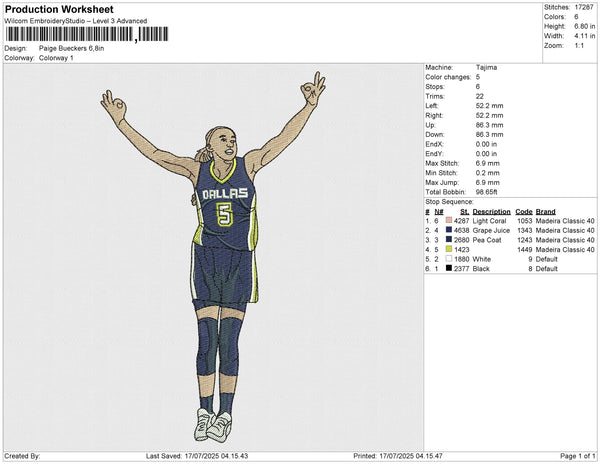This screenshot has width=600, height=464.
Task: Click the Width value 4.11 in
Action: 584,36
